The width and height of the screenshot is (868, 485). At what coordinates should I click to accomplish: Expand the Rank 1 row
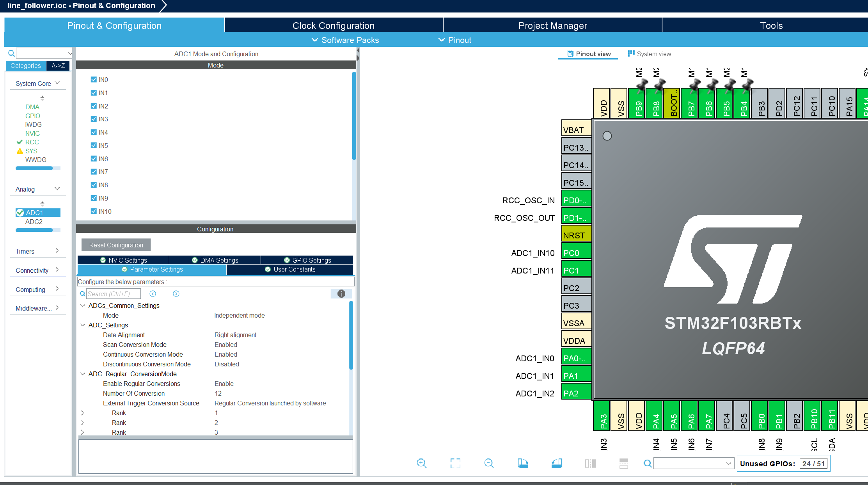(x=83, y=413)
